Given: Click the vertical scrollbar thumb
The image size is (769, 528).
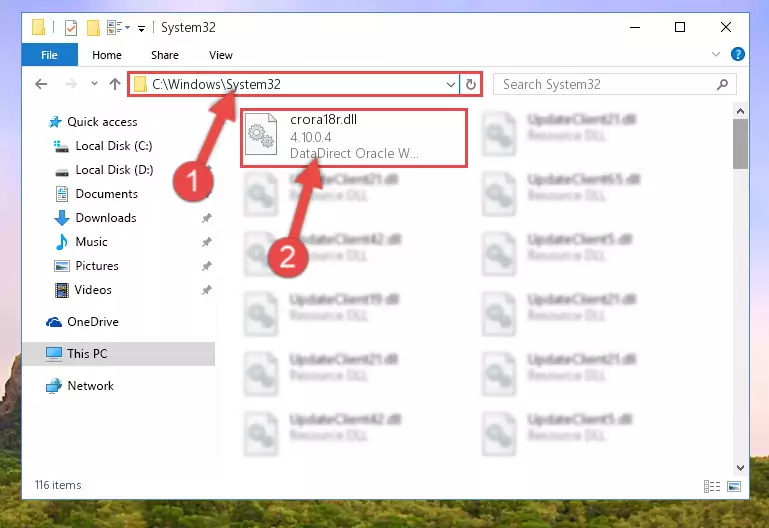Looking at the screenshot, I should point(740,144).
